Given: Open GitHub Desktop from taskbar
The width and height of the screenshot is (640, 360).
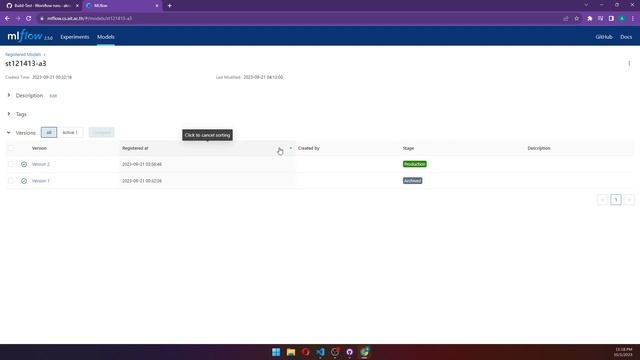Looking at the screenshot, I should pyautogui.click(x=349, y=352).
